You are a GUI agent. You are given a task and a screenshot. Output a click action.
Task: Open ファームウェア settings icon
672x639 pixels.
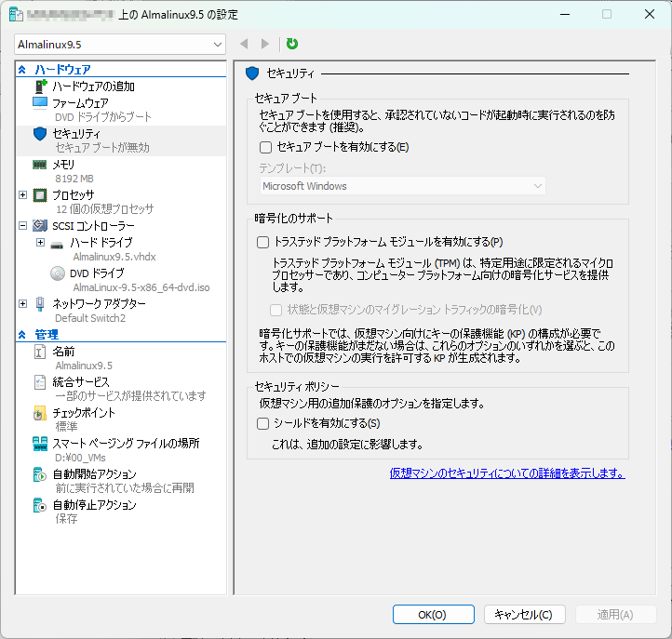(x=40, y=102)
